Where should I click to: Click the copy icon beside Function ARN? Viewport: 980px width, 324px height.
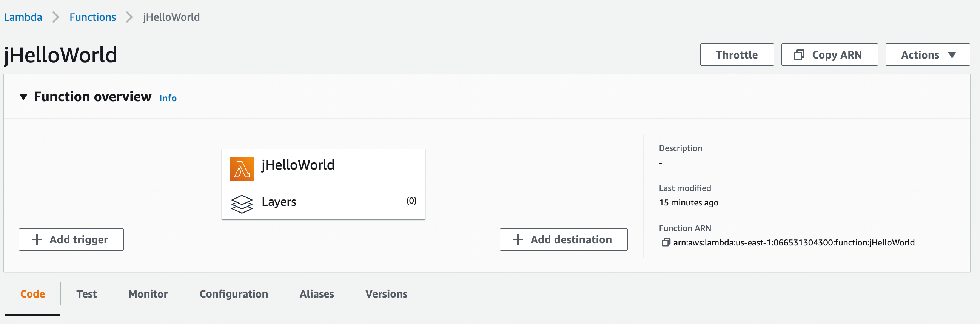tap(666, 242)
